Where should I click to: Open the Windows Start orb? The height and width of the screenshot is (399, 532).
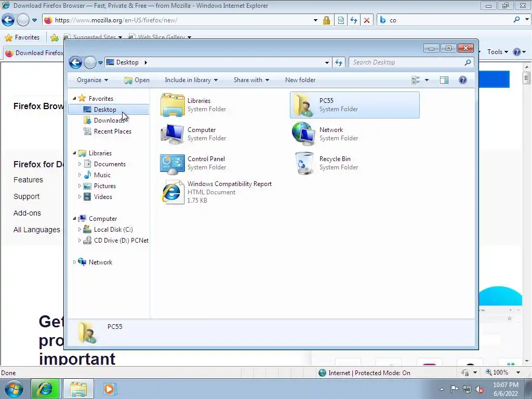click(14, 389)
